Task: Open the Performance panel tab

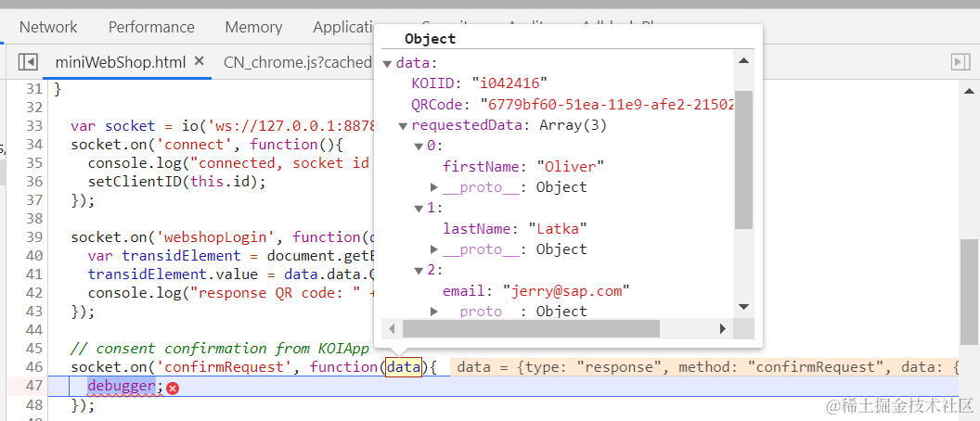Action: 151,28
